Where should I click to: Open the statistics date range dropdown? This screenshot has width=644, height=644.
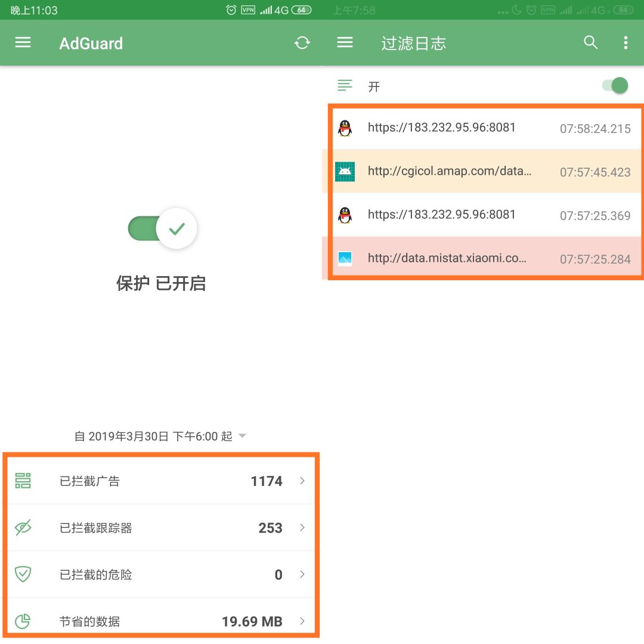(x=160, y=436)
